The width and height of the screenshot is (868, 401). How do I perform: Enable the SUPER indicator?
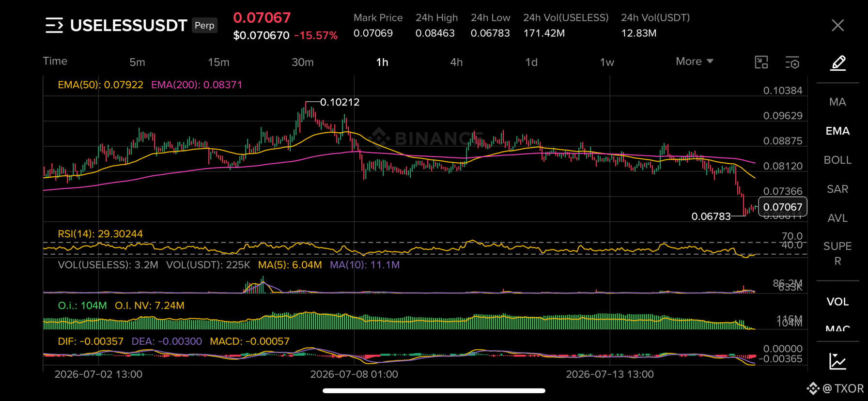tap(837, 253)
